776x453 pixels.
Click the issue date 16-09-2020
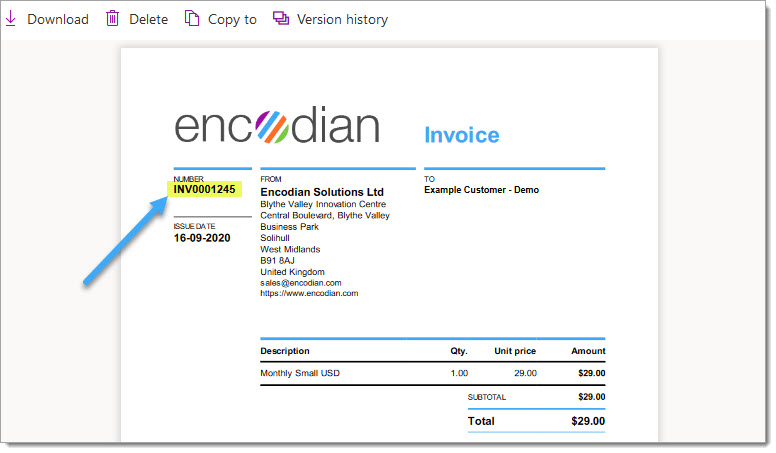click(x=202, y=238)
